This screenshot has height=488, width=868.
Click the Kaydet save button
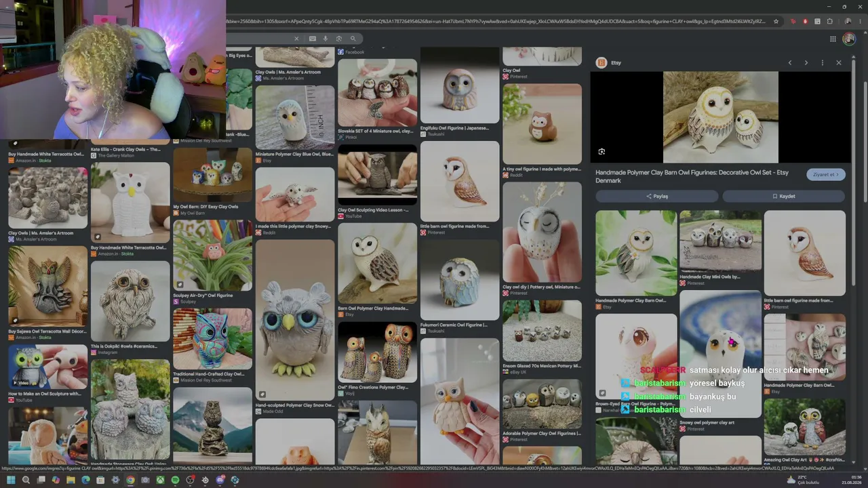point(784,196)
